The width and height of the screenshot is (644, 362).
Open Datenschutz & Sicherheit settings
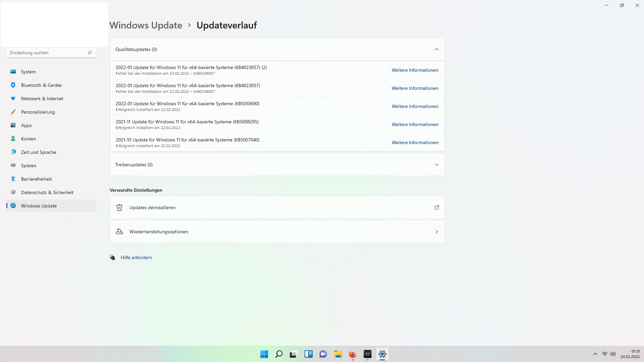[47, 192]
